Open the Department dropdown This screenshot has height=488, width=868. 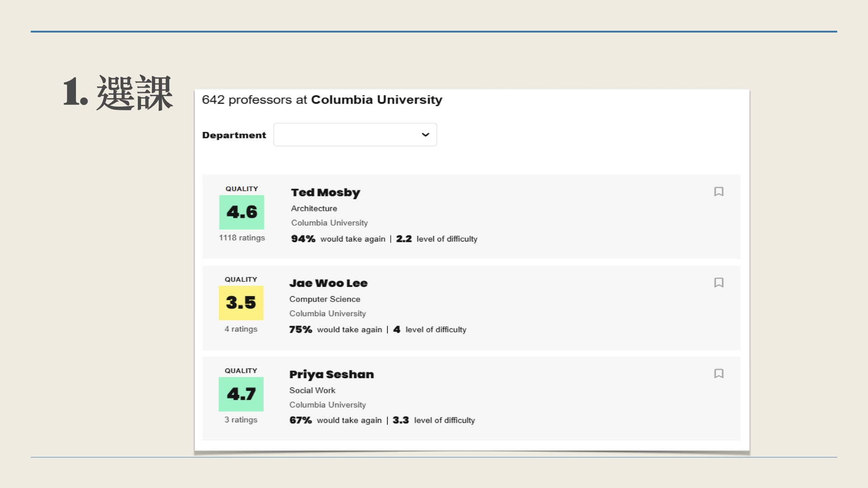point(355,135)
